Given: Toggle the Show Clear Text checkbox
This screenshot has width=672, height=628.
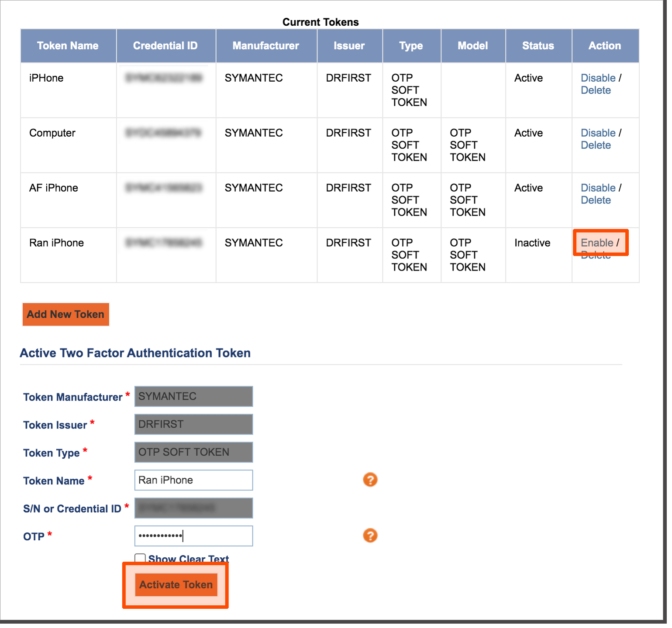Looking at the screenshot, I should [140, 558].
